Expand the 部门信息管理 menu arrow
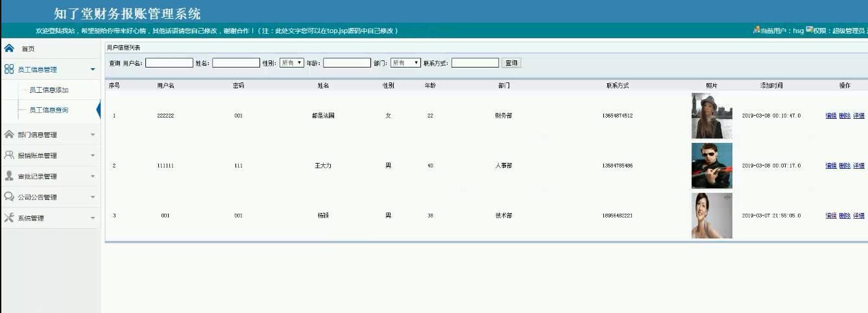Viewport: 868px width, 313px height. point(93,135)
